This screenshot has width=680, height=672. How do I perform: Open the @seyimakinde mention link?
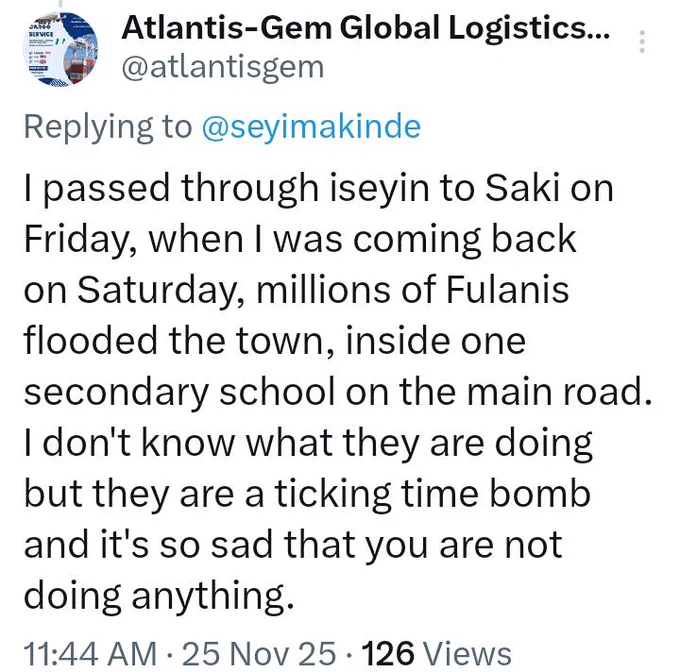(x=311, y=127)
